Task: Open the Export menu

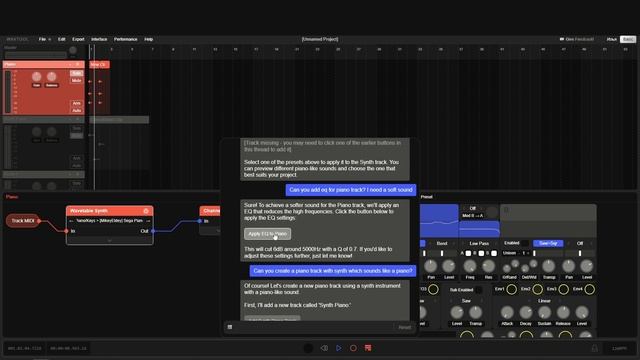Action: pos(78,39)
